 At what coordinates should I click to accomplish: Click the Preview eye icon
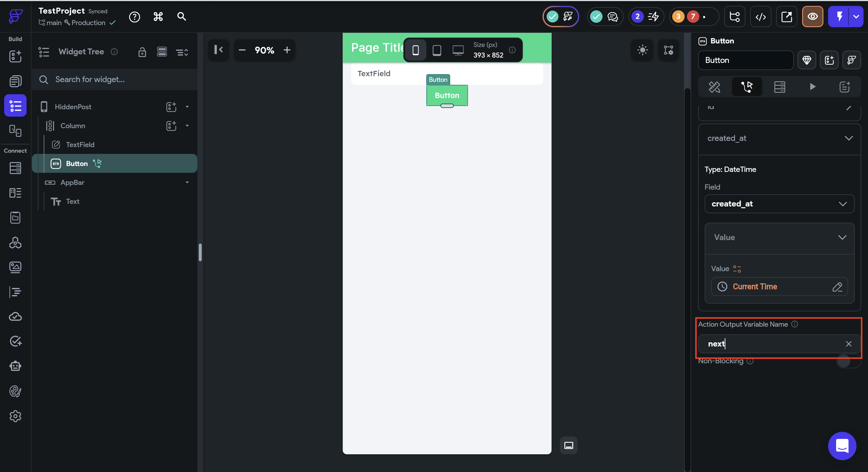pyautogui.click(x=812, y=17)
